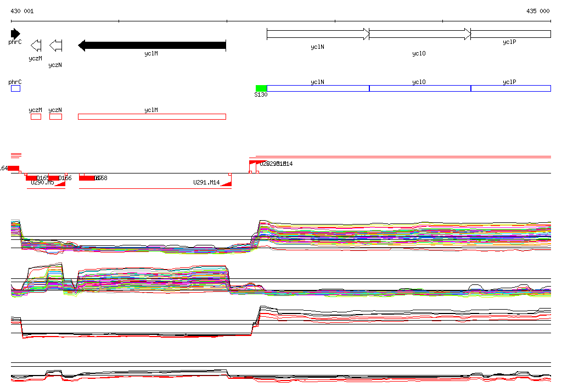
Task: Select the white yclO gene arrow
Action: point(420,34)
